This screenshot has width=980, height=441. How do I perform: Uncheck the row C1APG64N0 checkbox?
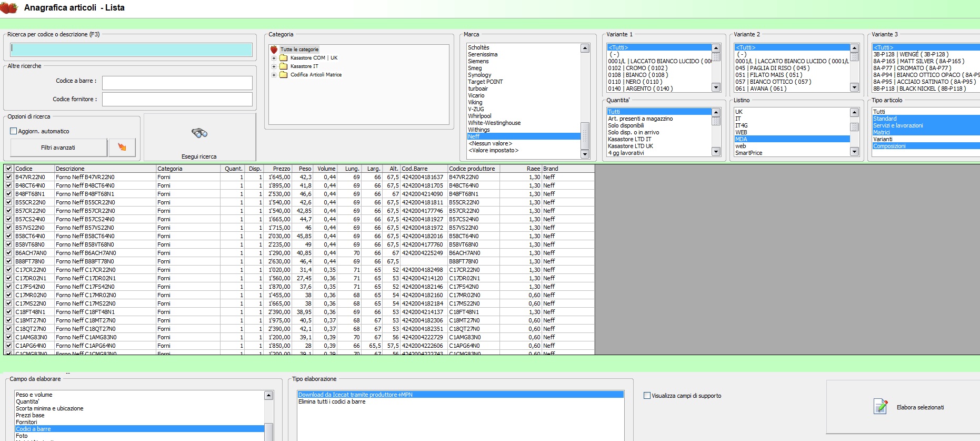point(8,346)
